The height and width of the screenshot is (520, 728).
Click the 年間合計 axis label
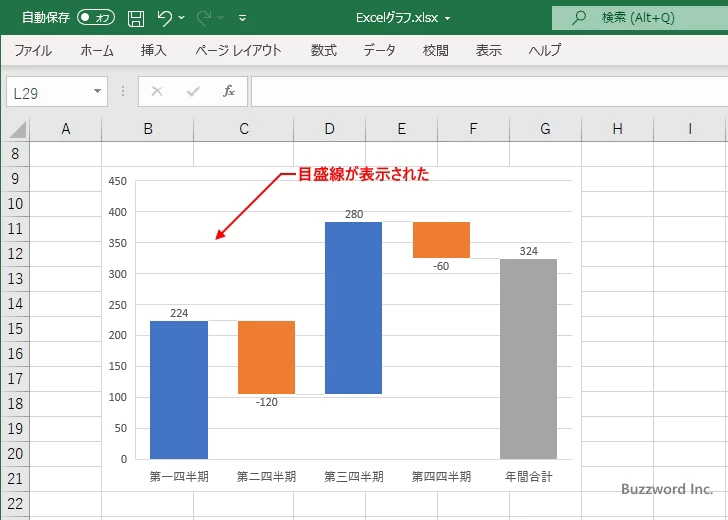pos(528,476)
